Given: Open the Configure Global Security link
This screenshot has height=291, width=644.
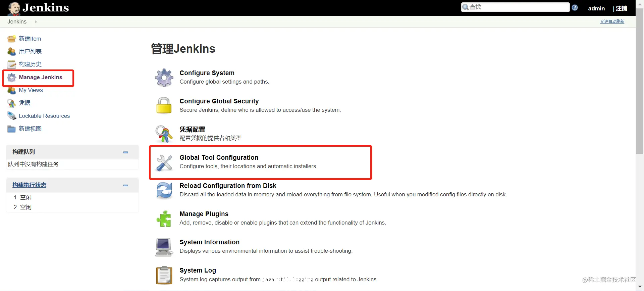Looking at the screenshot, I should point(219,101).
